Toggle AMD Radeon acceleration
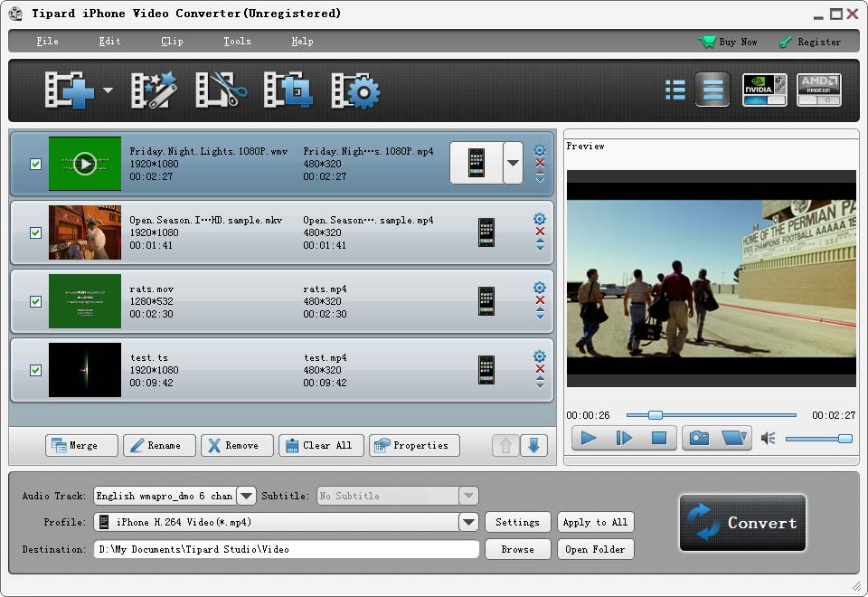 [x=819, y=90]
